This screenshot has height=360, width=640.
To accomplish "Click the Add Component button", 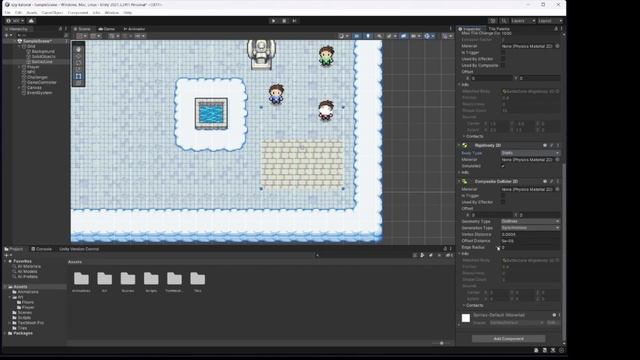I will point(509,339).
